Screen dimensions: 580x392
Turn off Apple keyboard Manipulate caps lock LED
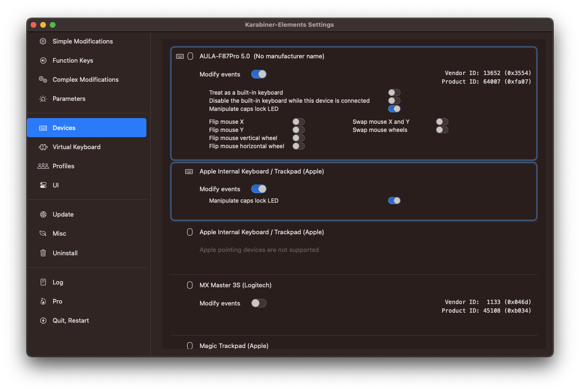point(394,201)
